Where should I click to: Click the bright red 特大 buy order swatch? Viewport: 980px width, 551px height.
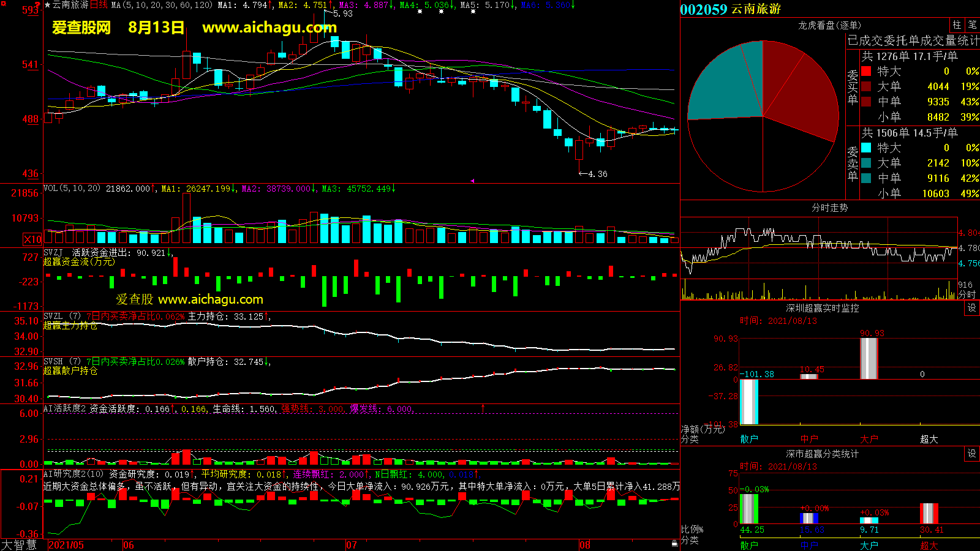tap(866, 71)
